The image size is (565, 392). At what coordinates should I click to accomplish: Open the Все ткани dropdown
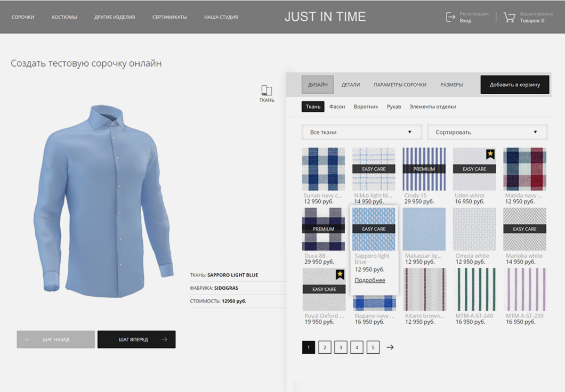tap(361, 132)
